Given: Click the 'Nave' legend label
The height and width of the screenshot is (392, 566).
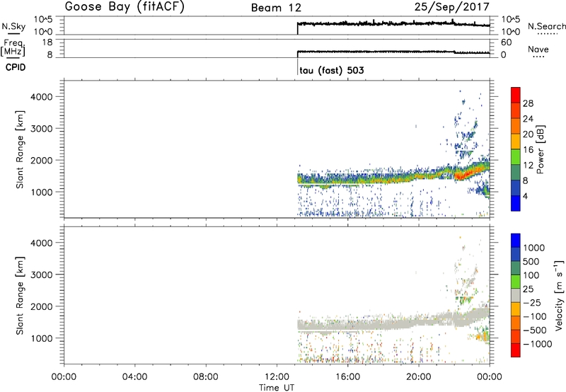Looking at the screenshot, I should (538, 50).
